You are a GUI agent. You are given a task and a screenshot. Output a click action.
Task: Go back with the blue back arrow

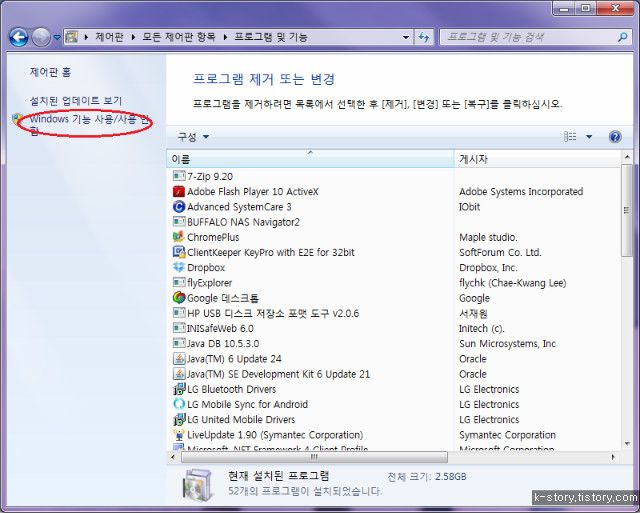[x=18, y=37]
